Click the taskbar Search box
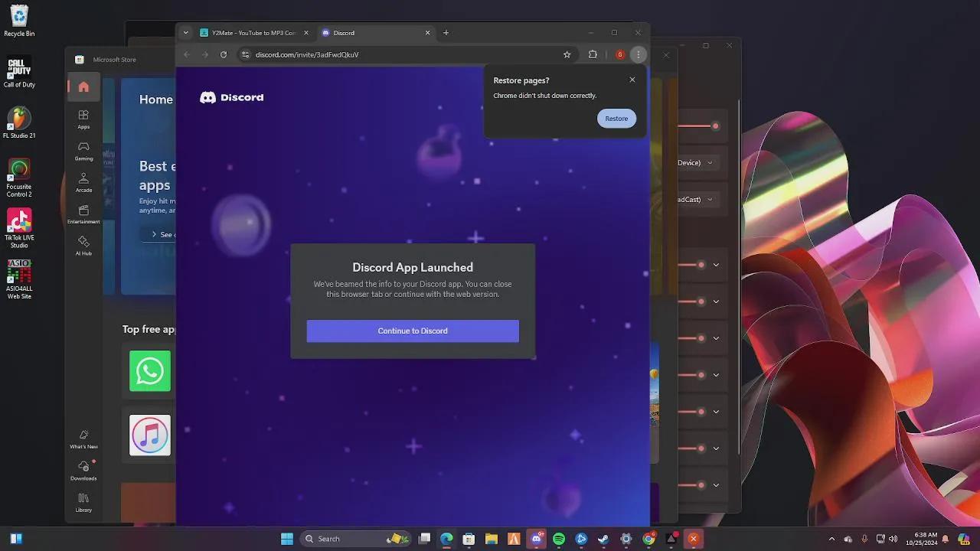The height and width of the screenshot is (551, 980). click(x=355, y=539)
